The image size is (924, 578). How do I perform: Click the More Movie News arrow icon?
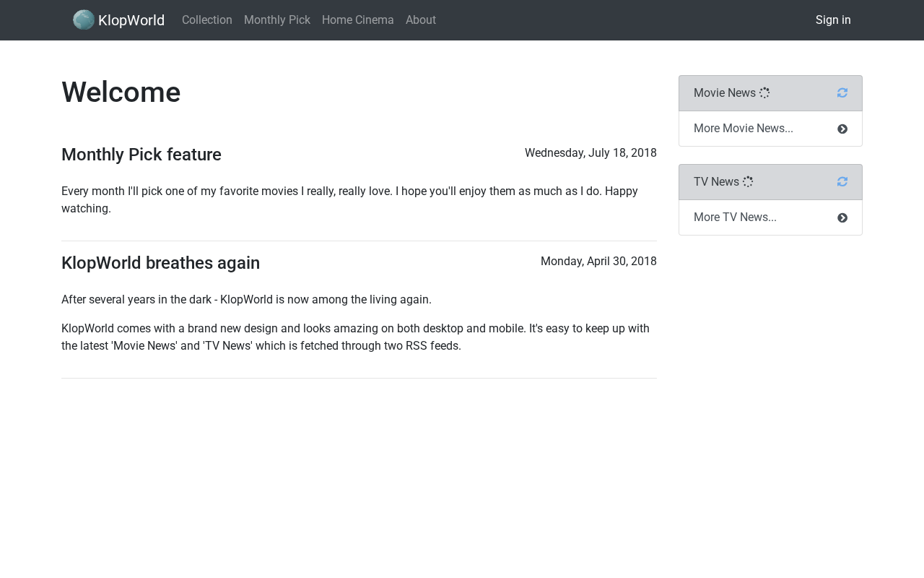point(842,129)
